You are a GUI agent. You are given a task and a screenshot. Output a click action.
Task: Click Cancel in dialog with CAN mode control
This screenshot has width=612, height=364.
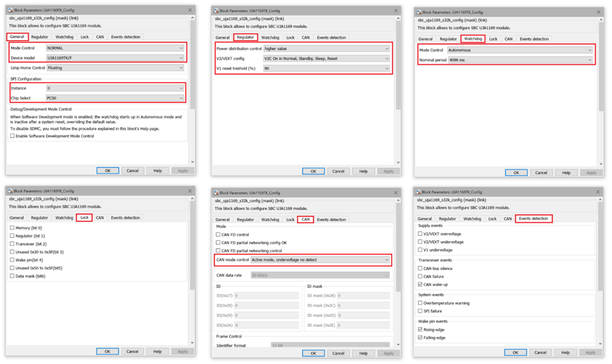[x=338, y=353]
